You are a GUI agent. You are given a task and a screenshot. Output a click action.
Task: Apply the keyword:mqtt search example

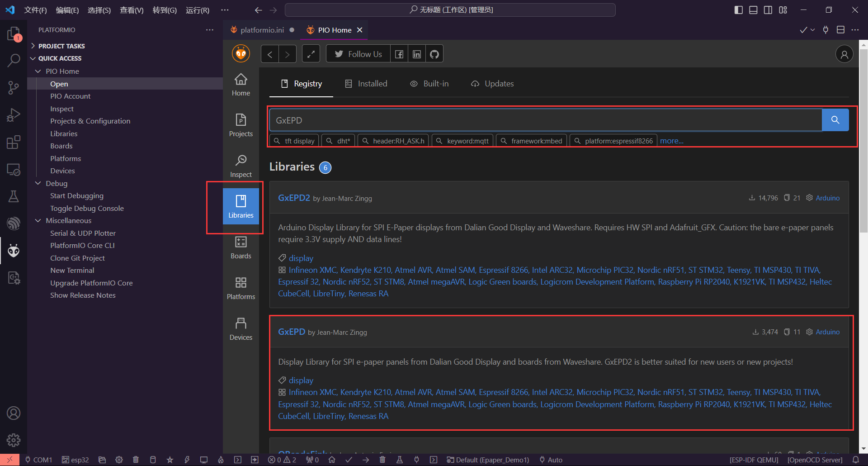pos(462,141)
